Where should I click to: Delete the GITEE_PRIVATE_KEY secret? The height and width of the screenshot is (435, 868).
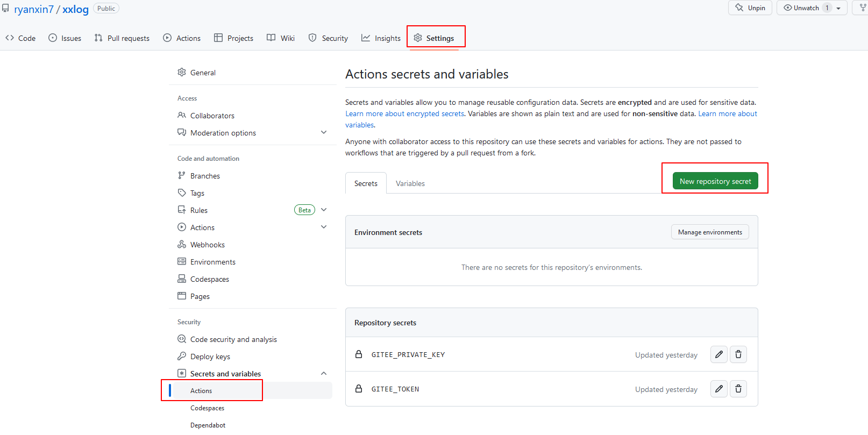click(738, 354)
